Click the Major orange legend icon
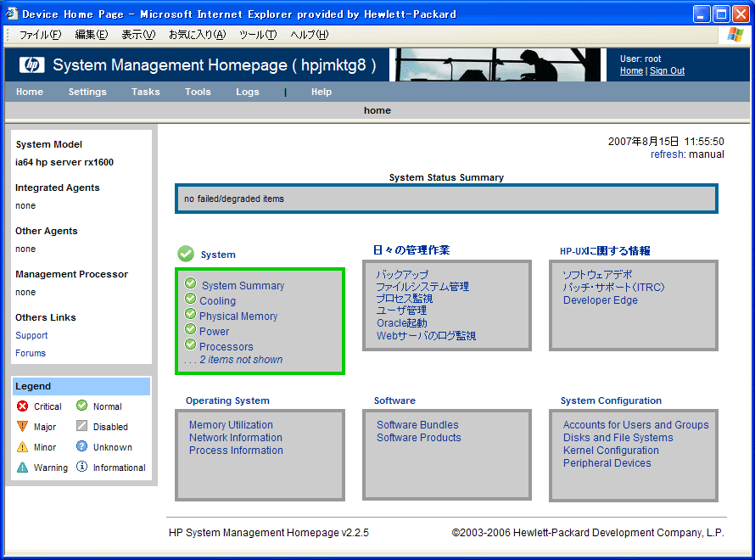 [x=22, y=426]
